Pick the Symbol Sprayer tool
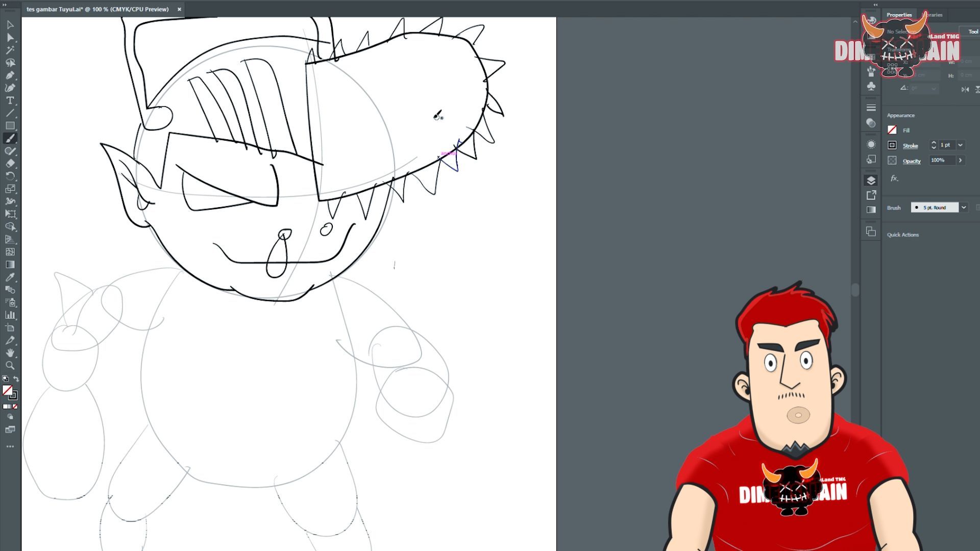980x551 pixels. 10,303
